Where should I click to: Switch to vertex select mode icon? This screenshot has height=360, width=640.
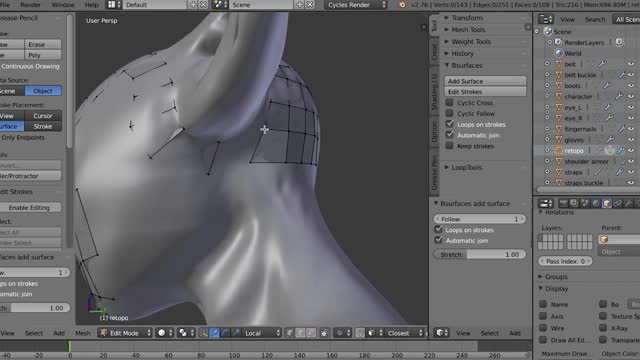[x=289, y=333]
